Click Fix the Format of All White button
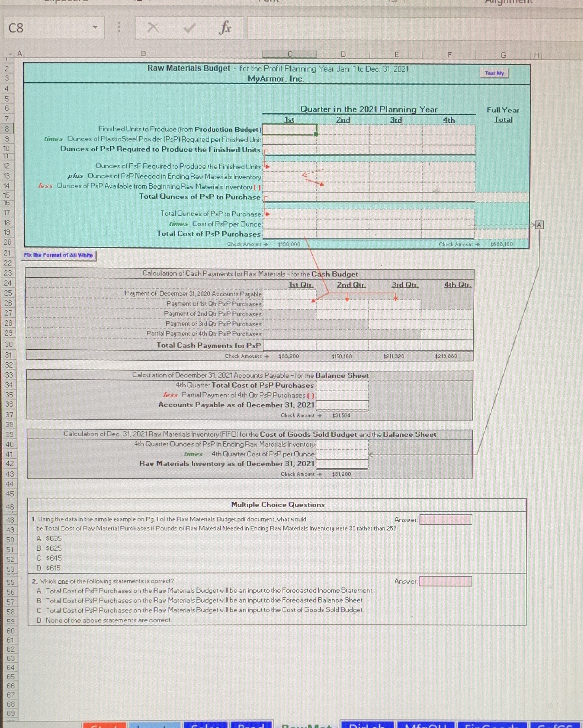 pyautogui.click(x=58, y=255)
